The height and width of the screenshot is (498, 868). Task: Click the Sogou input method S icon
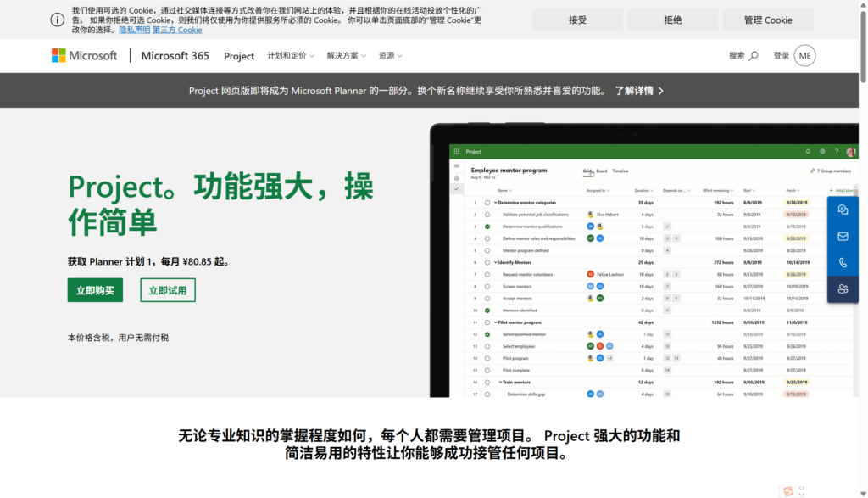787,491
